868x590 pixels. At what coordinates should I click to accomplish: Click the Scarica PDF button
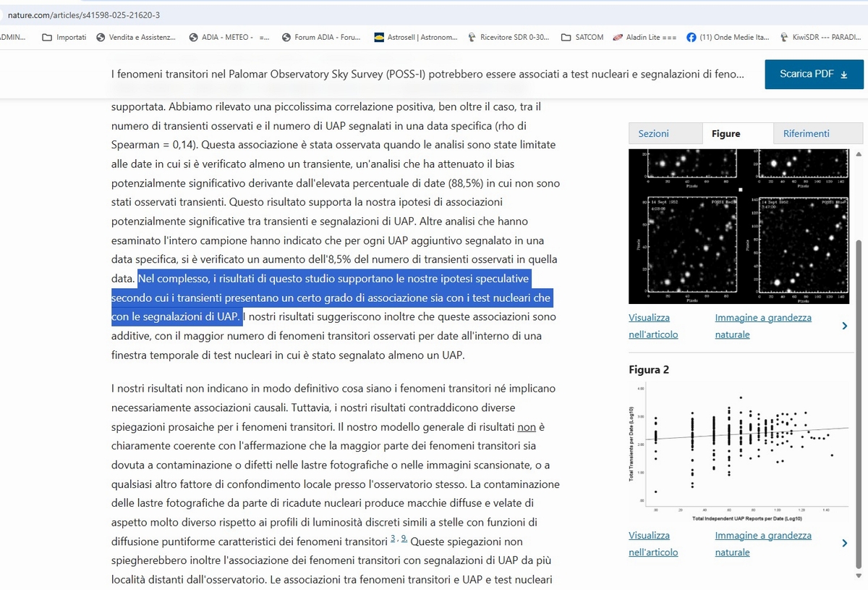point(813,75)
